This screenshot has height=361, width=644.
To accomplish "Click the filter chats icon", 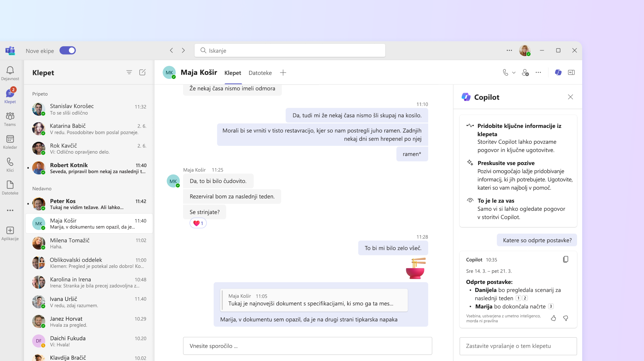I will (129, 72).
